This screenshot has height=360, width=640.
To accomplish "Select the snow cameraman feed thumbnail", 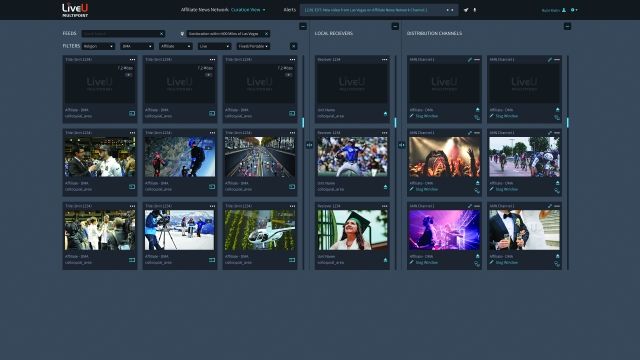I will coord(180,230).
